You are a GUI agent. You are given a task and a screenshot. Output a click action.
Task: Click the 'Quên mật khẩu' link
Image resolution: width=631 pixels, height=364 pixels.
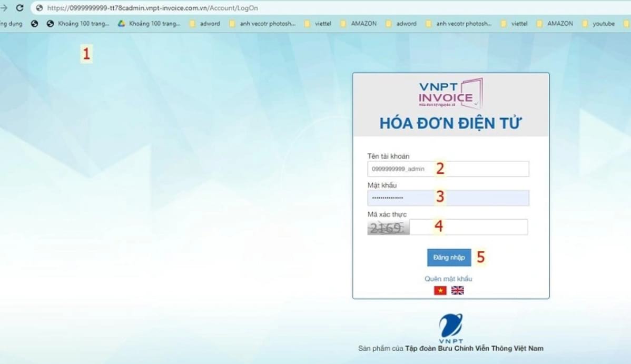pos(449,279)
